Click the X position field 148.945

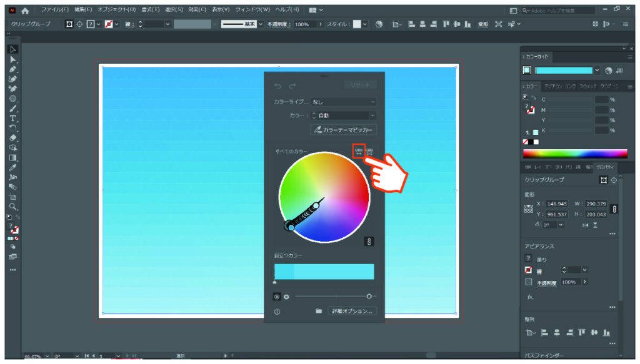[x=557, y=204]
